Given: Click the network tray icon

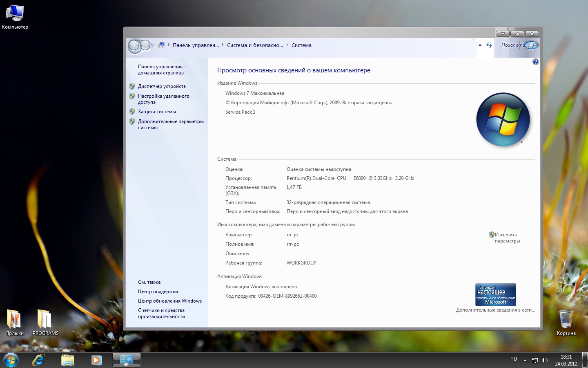Looking at the screenshot, I should pos(535,360).
